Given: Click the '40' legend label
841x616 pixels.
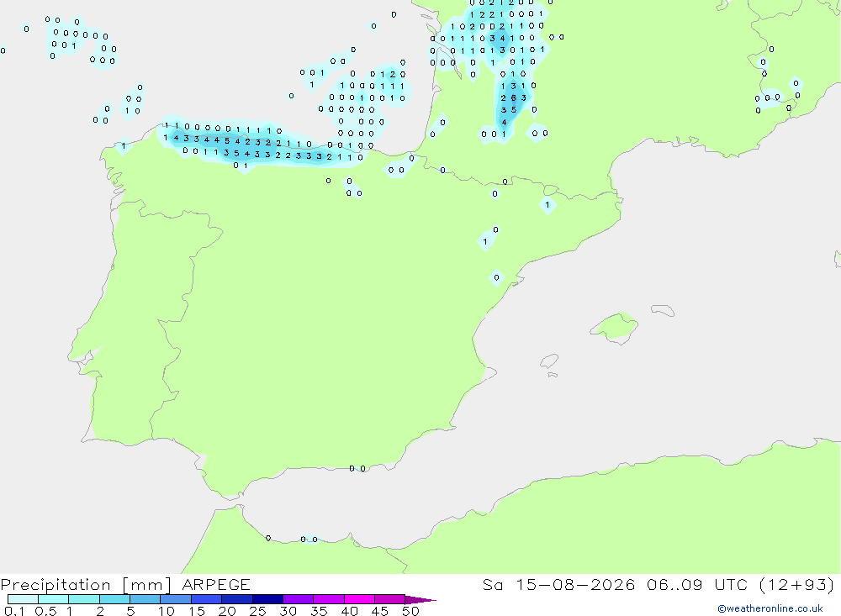Looking at the screenshot, I should tap(350, 611).
